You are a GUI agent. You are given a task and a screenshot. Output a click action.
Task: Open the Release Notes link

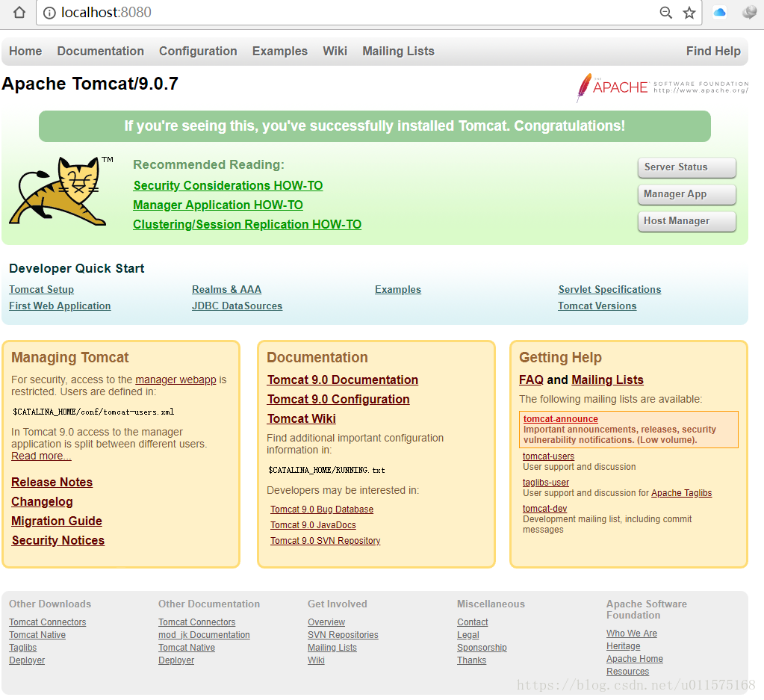point(52,482)
